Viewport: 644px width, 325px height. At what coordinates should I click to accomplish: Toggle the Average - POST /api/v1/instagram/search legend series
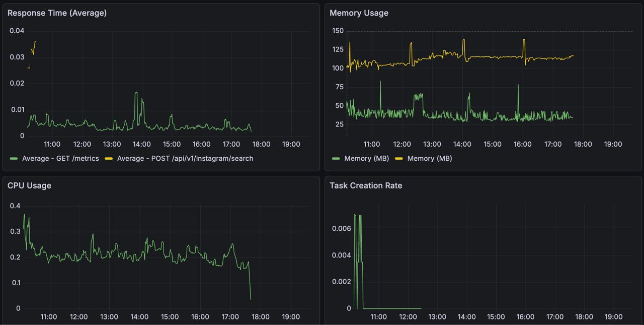pyautogui.click(x=185, y=158)
